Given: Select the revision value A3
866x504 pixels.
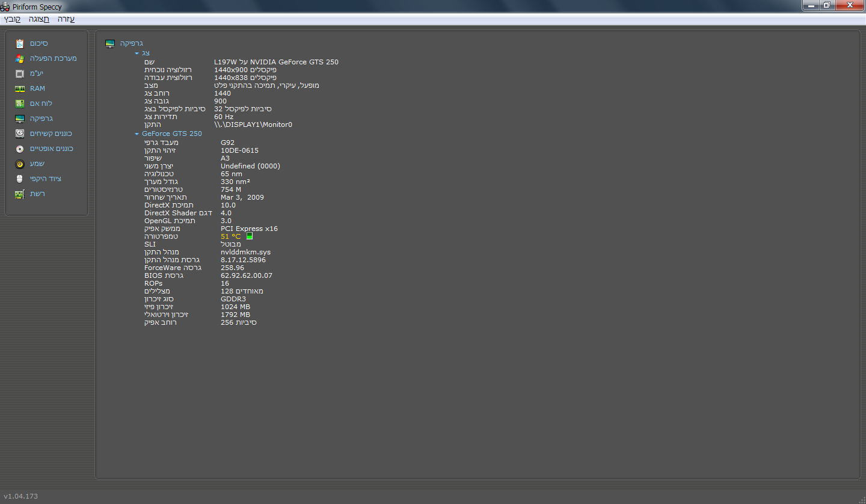Looking at the screenshot, I should (x=226, y=158).
